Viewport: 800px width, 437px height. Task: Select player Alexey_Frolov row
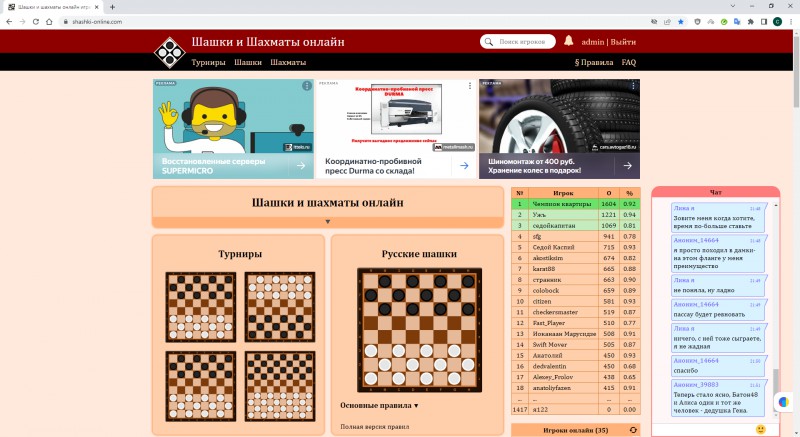[576, 377]
